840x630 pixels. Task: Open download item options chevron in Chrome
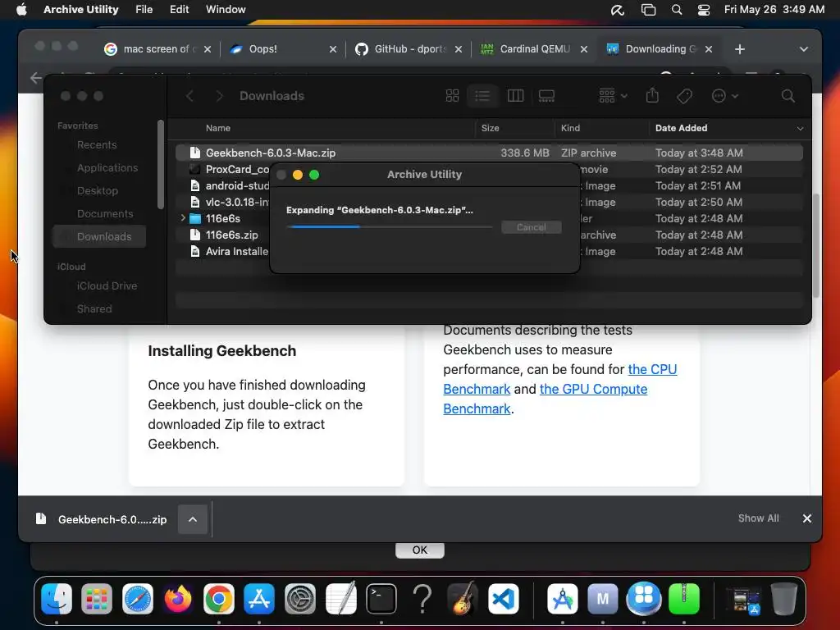tap(193, 519)
